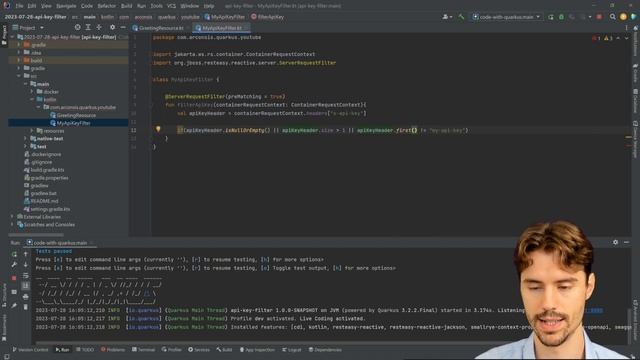This screenshot has width=640, height=360.
Task: Open the App Inspection tool window
Action: [x=257, y=350]
